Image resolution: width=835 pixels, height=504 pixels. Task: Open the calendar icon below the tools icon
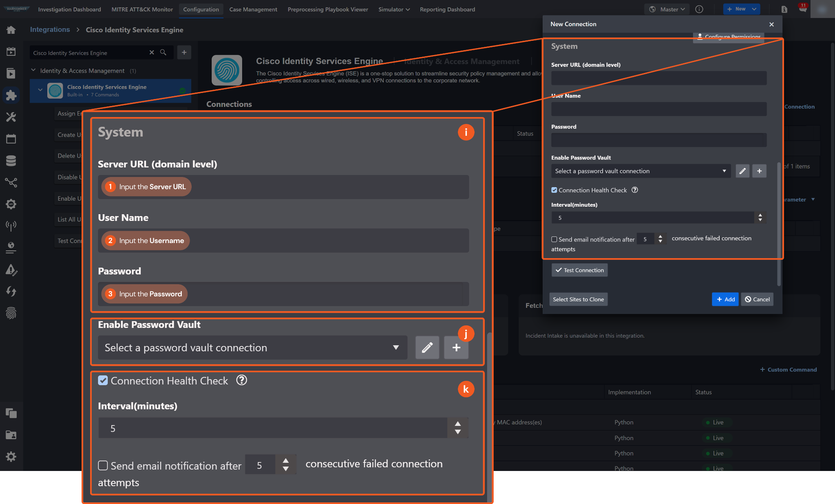point(11,139)
